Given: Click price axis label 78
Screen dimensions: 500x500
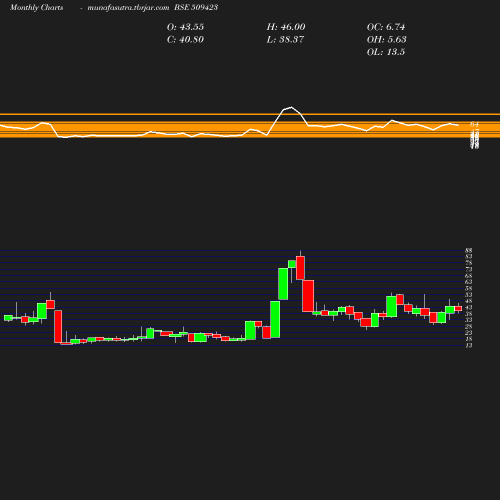Looking at the screenshot, I should point(469,263).
